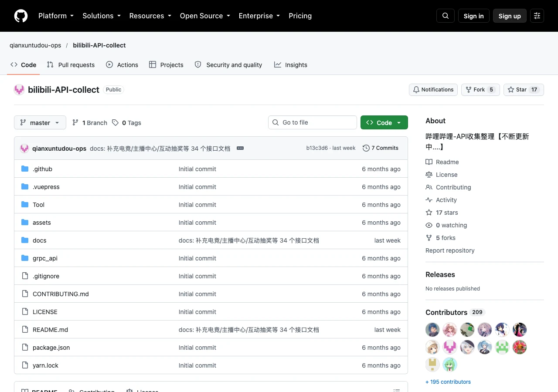This screenshot has width=558, height=392.
Task: Open the Contributors 209 heading link
Action: [x=455, y=312]
